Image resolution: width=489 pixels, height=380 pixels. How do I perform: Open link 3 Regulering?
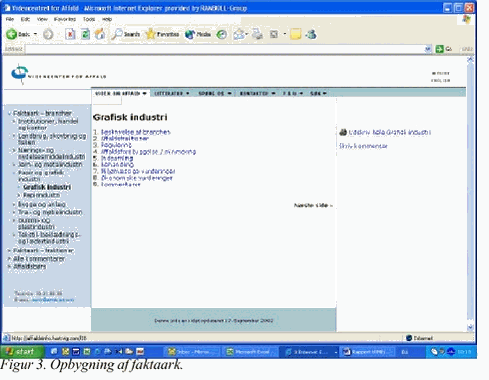pos(116,145)
